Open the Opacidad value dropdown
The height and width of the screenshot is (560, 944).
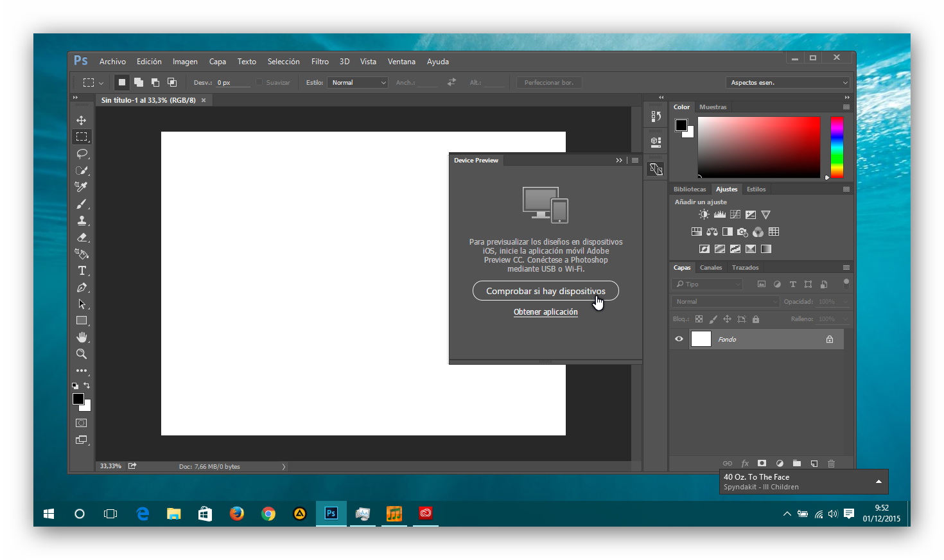846,302
